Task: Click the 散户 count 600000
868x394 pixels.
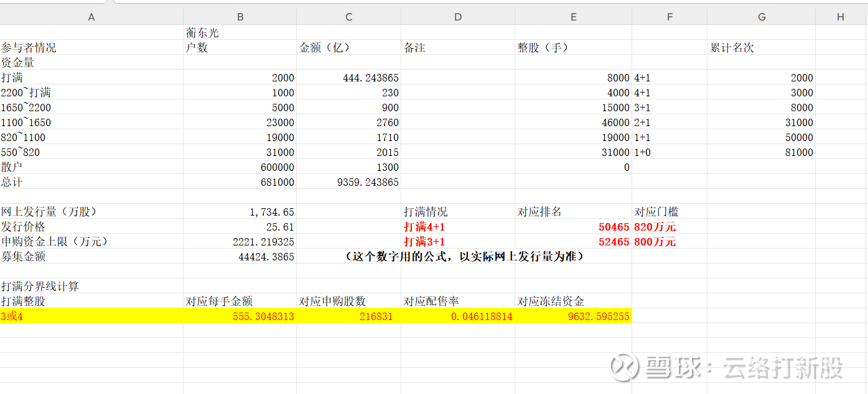Action: 240,167
